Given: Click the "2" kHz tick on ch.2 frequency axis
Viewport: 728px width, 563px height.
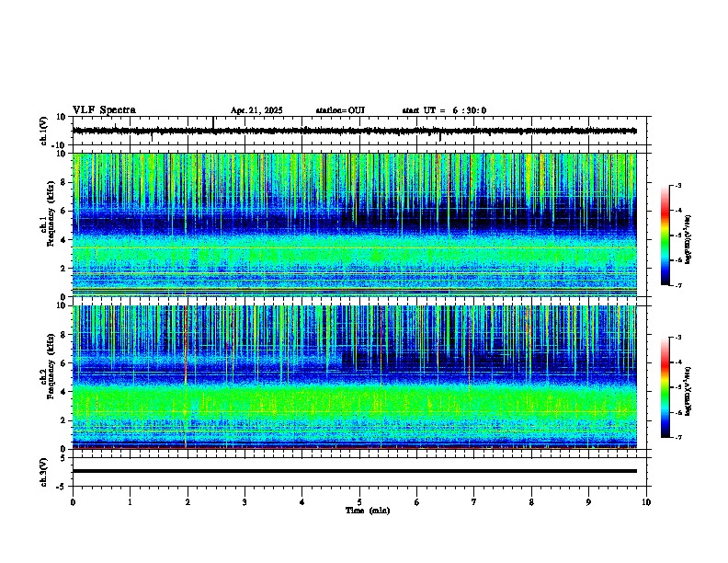Looking at the screenshot, I should pyautogui.click(x=63, y=420).
